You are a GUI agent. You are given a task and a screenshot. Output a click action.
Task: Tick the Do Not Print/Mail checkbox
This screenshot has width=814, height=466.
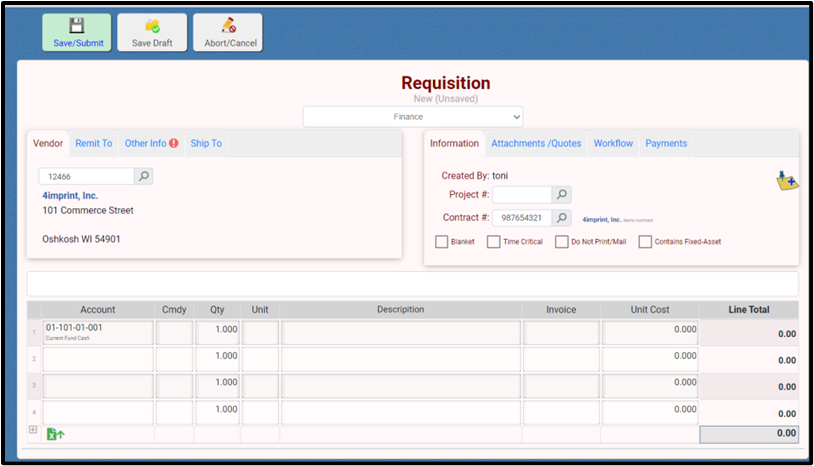click(x=562, y=242)
